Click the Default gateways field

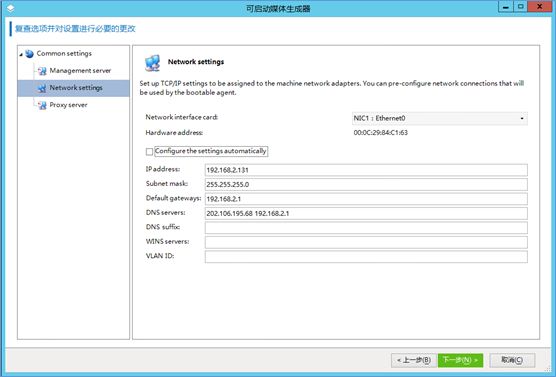point(366,199)
